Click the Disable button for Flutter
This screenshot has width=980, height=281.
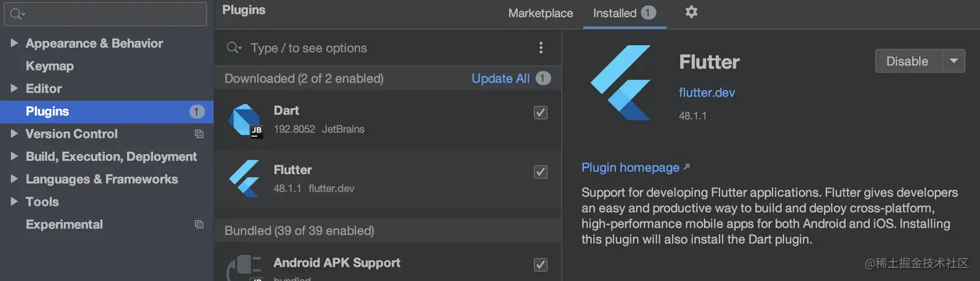907,61
